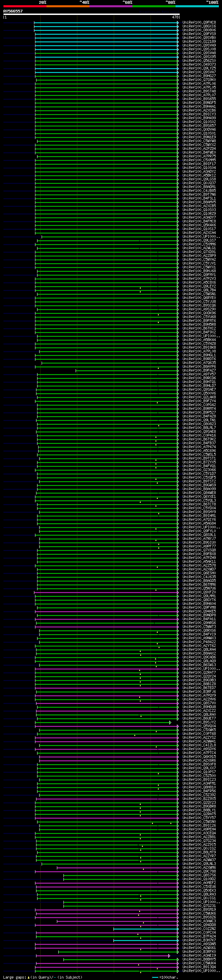Click label UniRef100_Q9C788
The image size is (222, 980).
199,871
